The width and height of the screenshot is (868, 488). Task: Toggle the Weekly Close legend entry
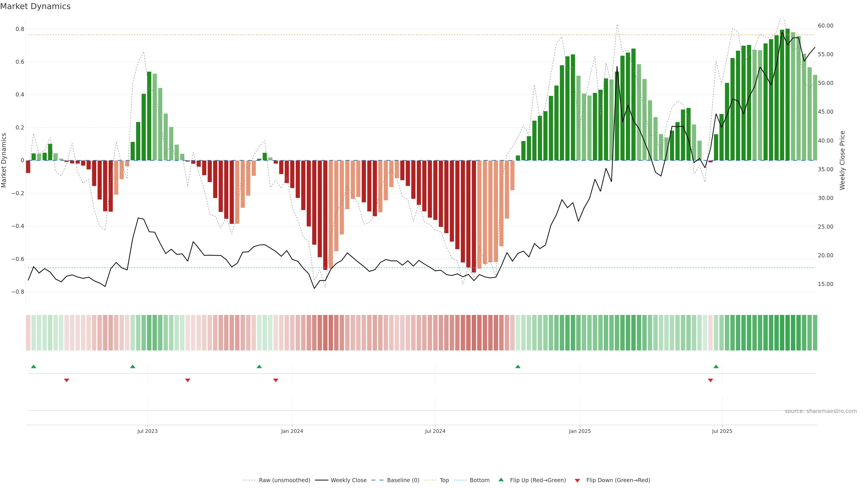(348, 480)
